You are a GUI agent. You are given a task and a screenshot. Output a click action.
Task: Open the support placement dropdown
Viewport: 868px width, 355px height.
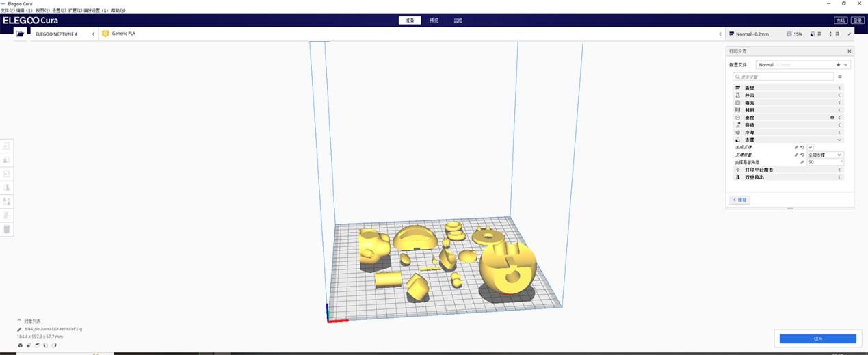(825, 155)
